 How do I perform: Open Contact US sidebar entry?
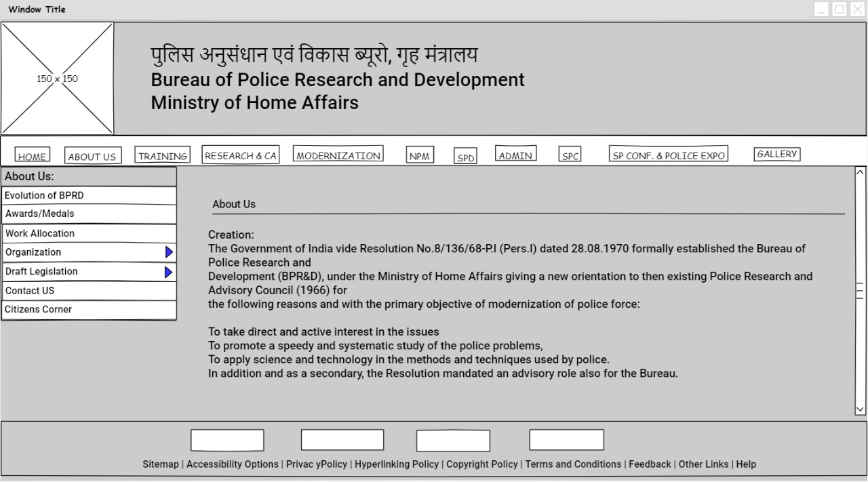point(89,291)
